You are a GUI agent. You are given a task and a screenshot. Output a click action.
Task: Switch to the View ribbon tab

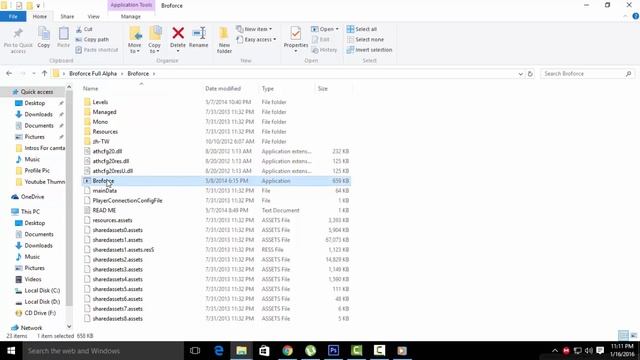[93, 16]
